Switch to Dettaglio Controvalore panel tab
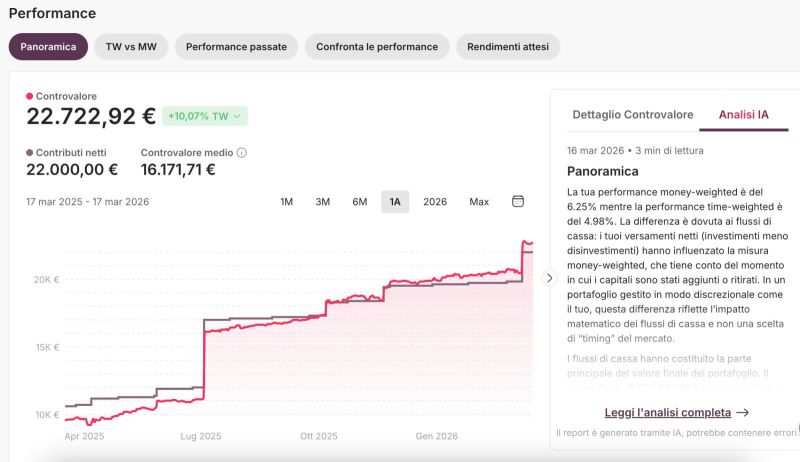 (x=632, y=115)
